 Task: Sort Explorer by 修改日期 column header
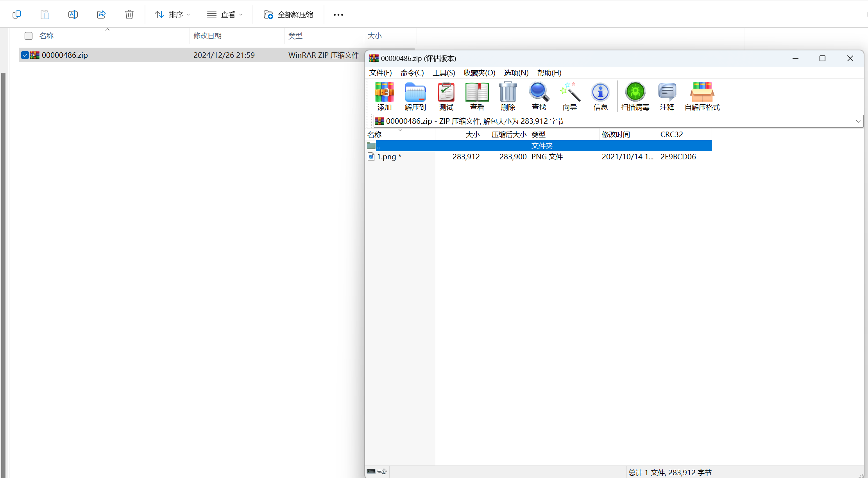pyautogui.click(x=237, y=36)
